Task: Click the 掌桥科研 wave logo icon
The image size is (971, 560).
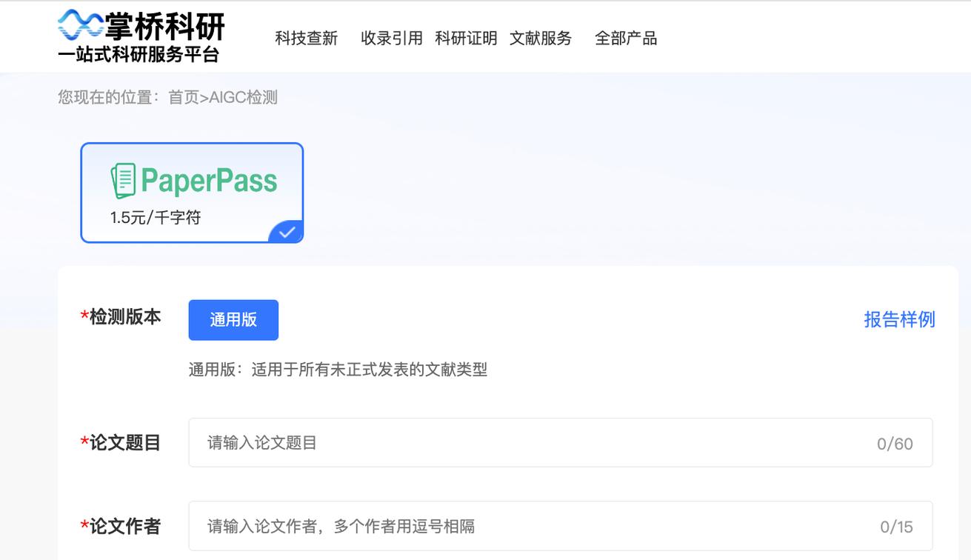Action: [x=80, y=25]
